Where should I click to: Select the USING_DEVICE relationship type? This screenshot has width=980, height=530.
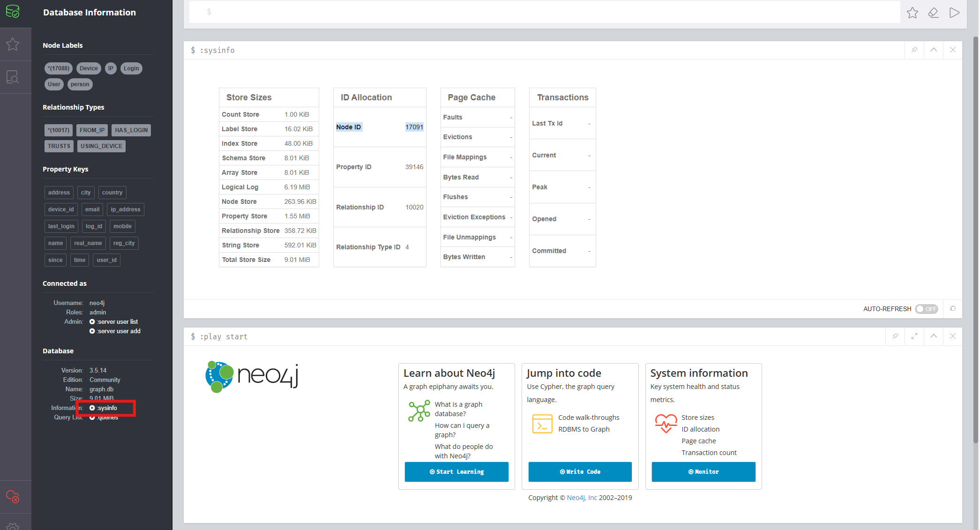101,146
